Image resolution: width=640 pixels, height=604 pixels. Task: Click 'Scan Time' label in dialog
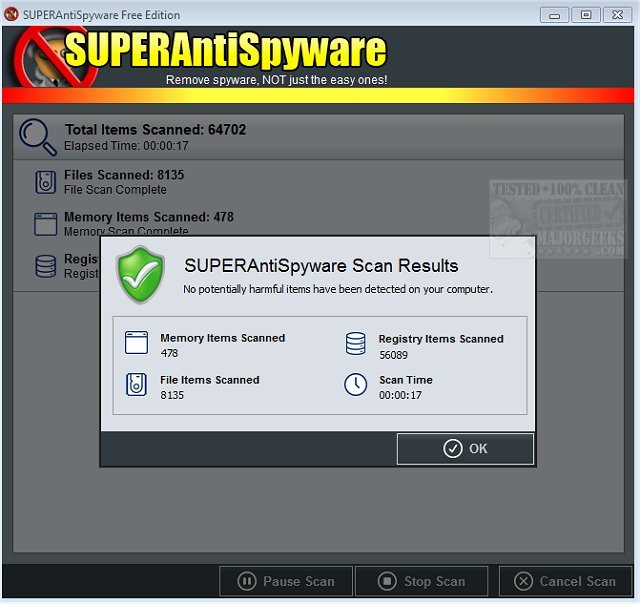[x=406, y=380]
